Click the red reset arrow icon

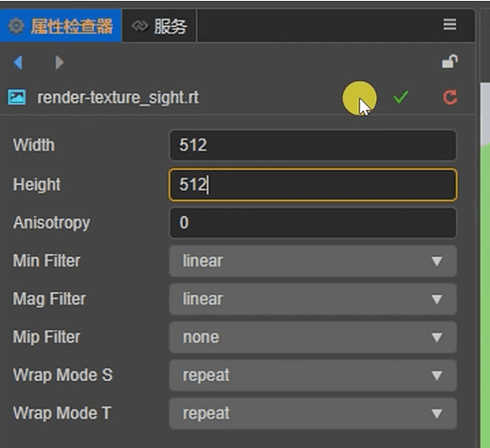[x=450, y=98]
